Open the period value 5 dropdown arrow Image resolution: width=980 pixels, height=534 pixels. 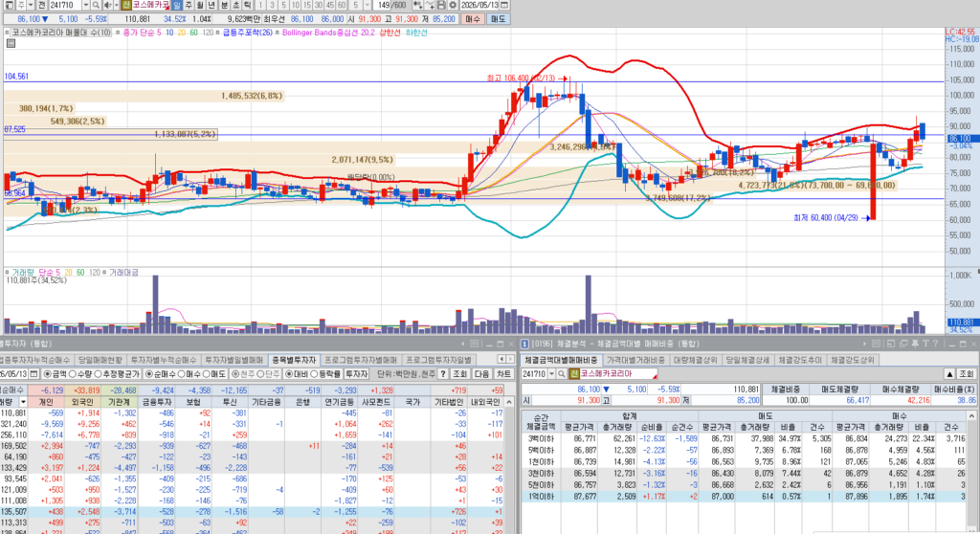(x=367, y=5)
